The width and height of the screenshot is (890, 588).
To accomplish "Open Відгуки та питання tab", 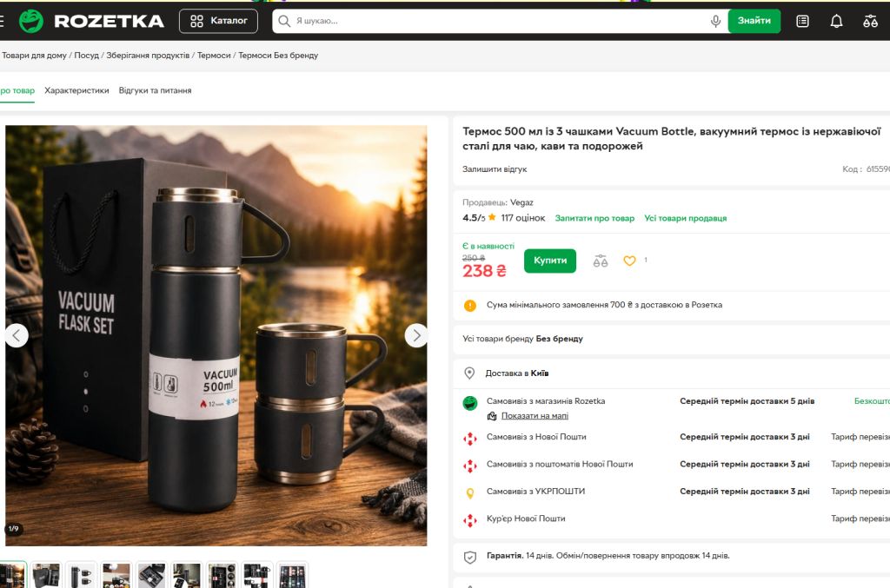I will pyautogui.click(x=155, y=90).
